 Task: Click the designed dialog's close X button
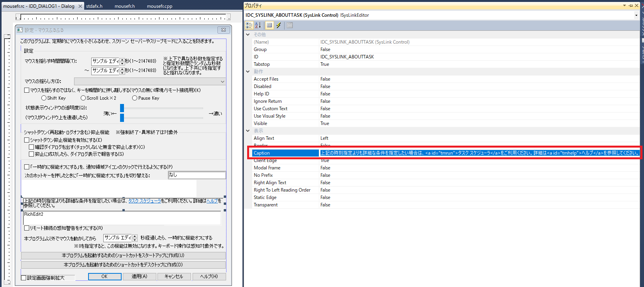(223, 30)
